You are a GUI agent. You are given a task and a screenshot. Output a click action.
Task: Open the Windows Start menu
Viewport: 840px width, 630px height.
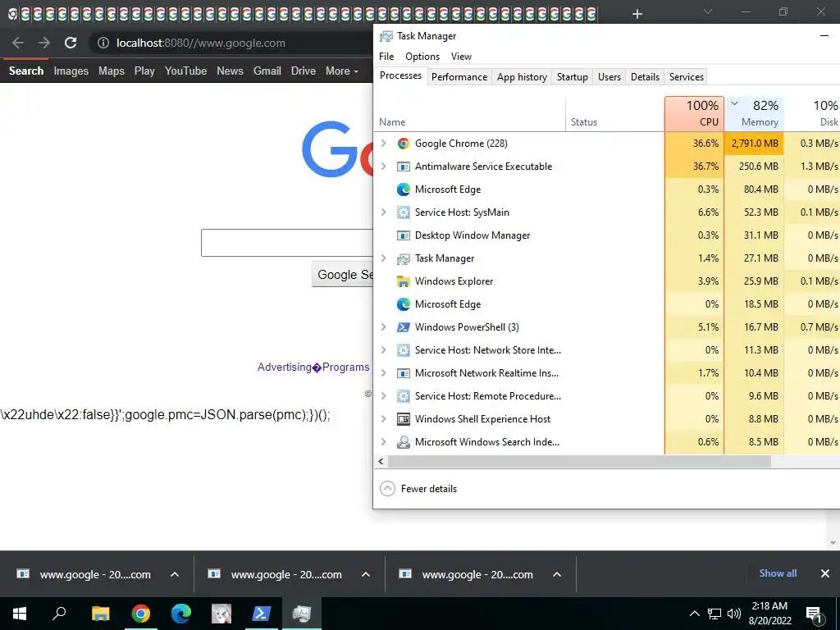tap(20, 614)
